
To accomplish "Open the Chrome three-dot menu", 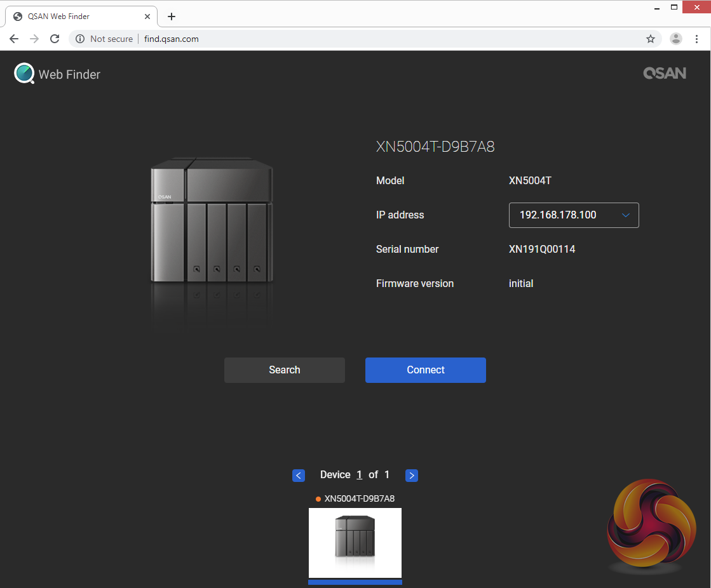I will [697, 39].
